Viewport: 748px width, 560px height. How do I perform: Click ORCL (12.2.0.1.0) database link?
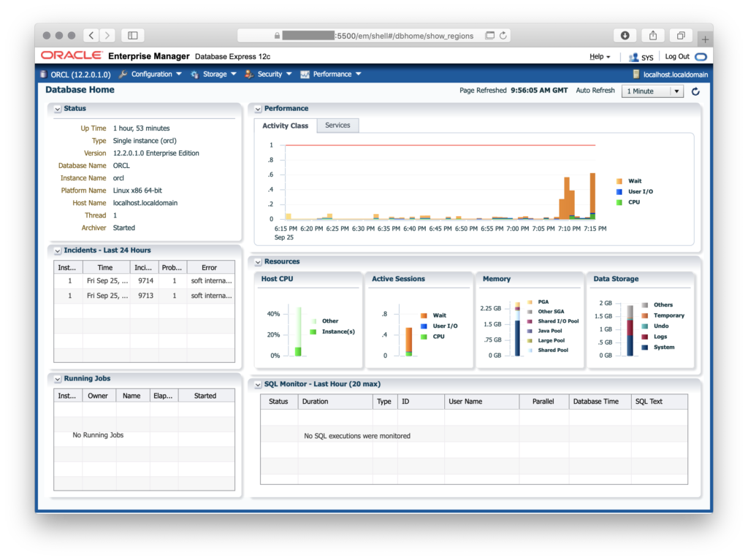pos(80,74)
